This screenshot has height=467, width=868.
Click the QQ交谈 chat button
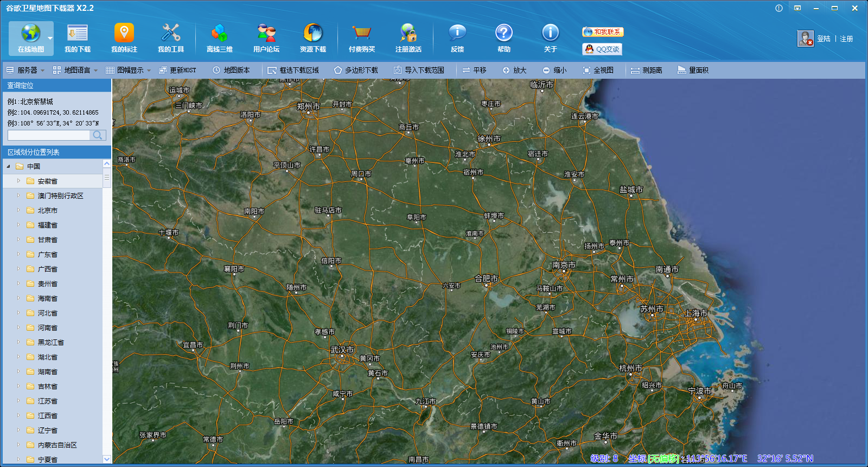click(x=602, y=49)
